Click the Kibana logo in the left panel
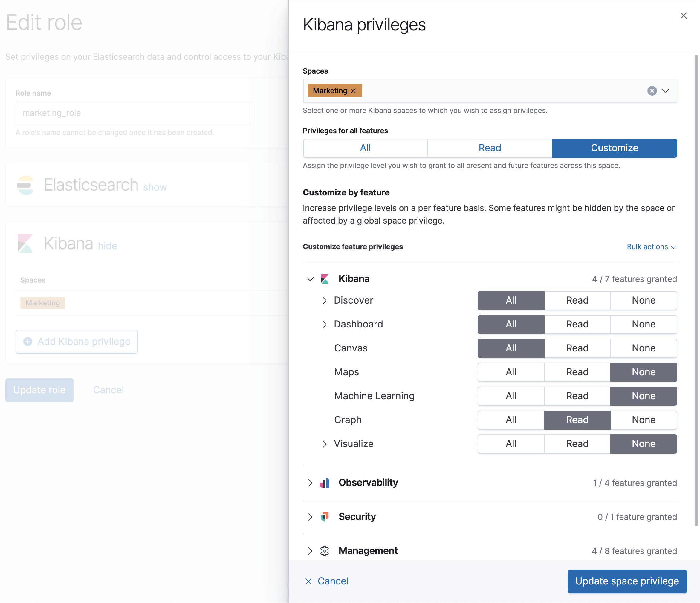 (x=25, y=243)
